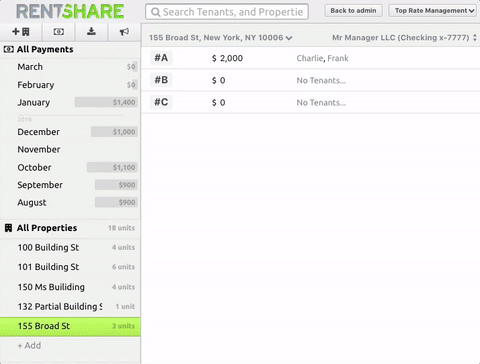Open the payments cash icon in toolbar
Image resolution: width=480 pixels, height=364 pixels.
coord(59,32)
